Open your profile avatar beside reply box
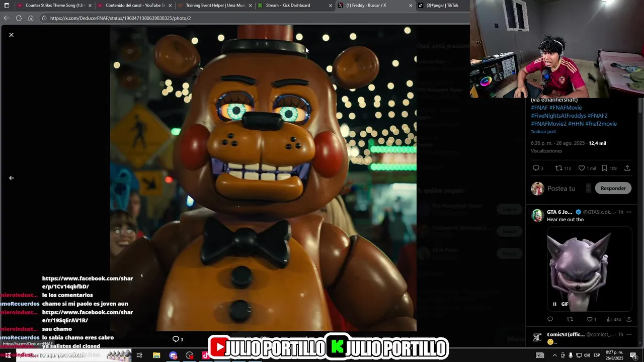The width and height of the screenshot is (644, 362). [537, 189]
